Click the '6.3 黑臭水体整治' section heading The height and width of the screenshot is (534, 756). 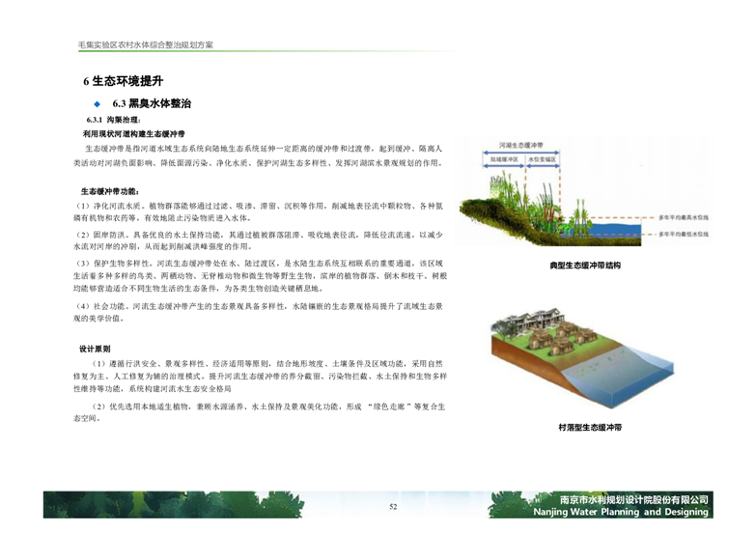[x=152, y=102]
